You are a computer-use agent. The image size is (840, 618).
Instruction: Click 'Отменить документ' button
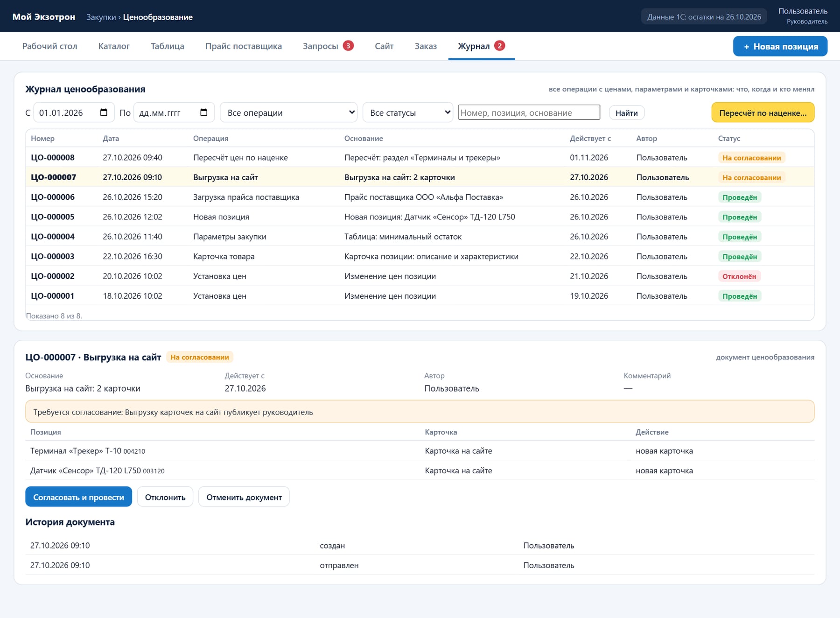[x=244, y=497]
